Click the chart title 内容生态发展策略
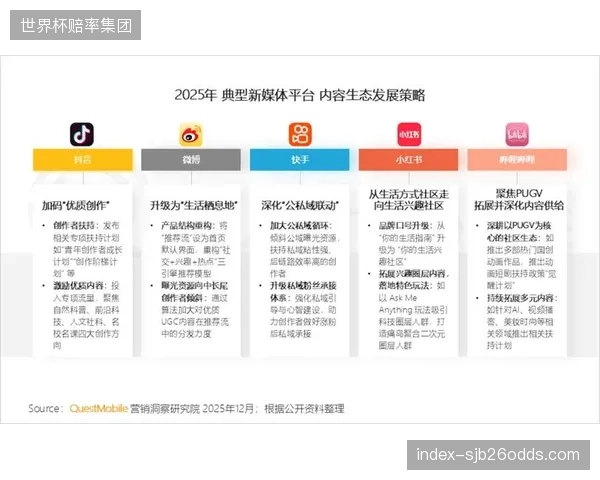 [x=372, y=95]
